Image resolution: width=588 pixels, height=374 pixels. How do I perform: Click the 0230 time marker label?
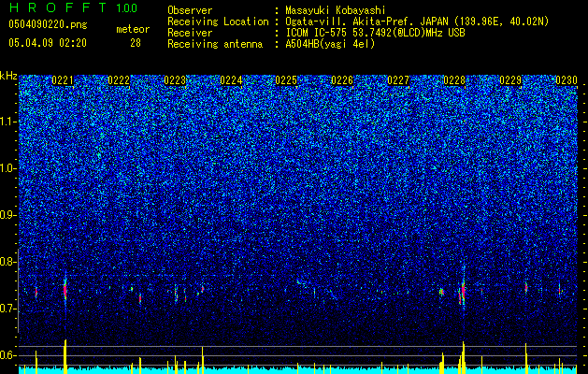pos(566,80)
